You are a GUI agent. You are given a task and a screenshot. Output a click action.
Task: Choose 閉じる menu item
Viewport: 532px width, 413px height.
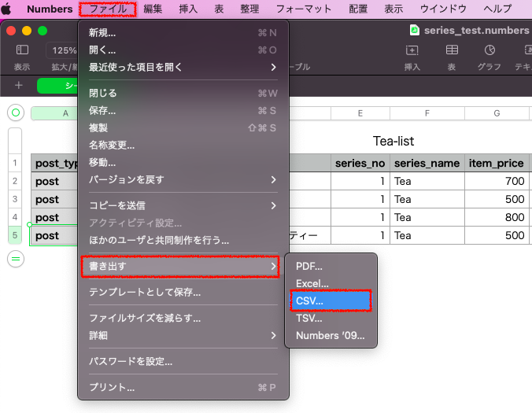(x=183, y=93)
